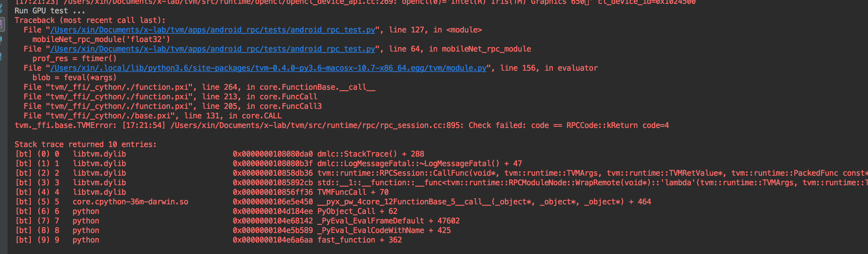Image resolution: width=868 pixels, height=254 pixels.
Task: Click the TVMError 'Check failed' message line
Action: point(342,125)
